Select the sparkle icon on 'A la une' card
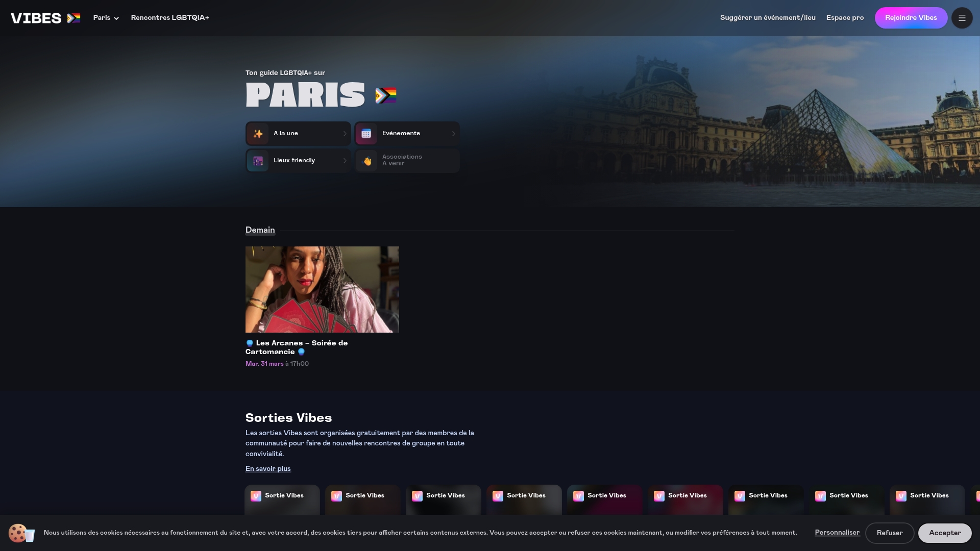Viewport: 980px width, 551px height. click(x=258, y=134)
